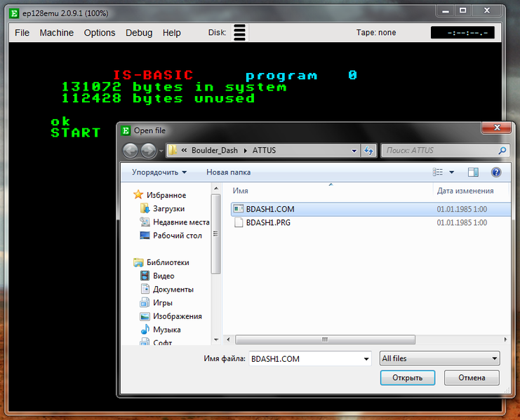Image resolution: width=520 pixels, height=420 pixels.
Task: Select the BDASH1.PRG file
Action: tap(371, 222)
